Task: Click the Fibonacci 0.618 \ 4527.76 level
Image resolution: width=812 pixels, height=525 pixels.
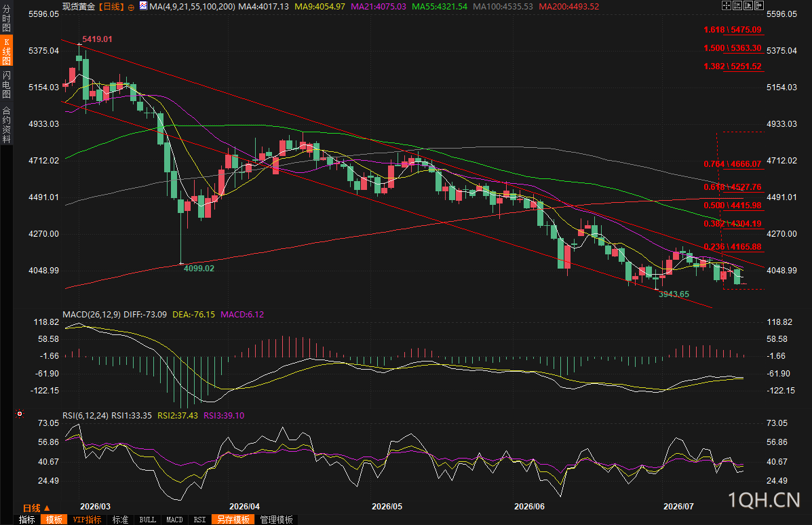Action: pyautogui.click(x=732, y=187)
